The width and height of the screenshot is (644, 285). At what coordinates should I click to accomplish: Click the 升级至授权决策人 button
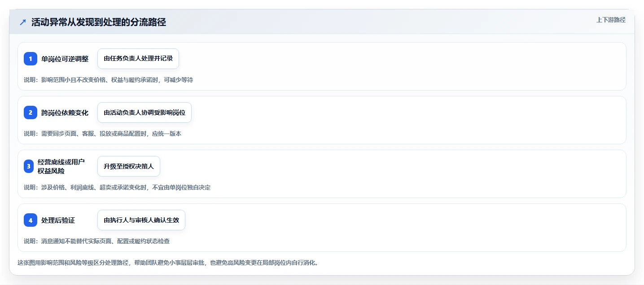pyautogui.click(x=129, y=166)
